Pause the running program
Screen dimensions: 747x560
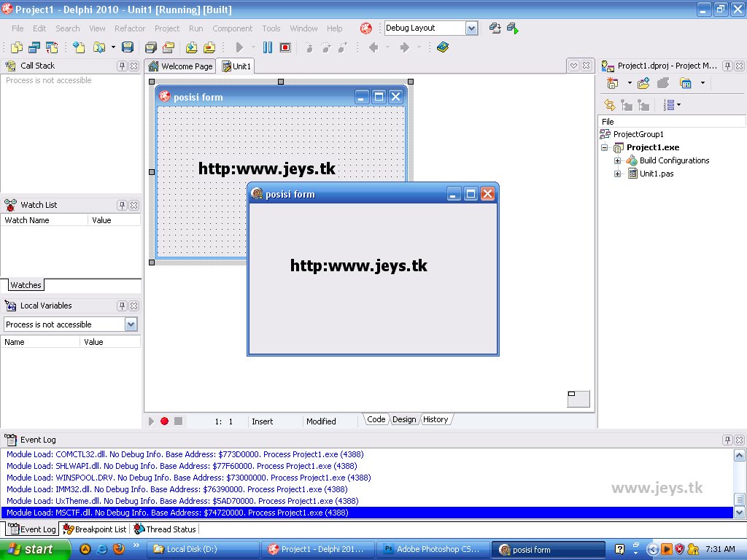click(268, 47)
